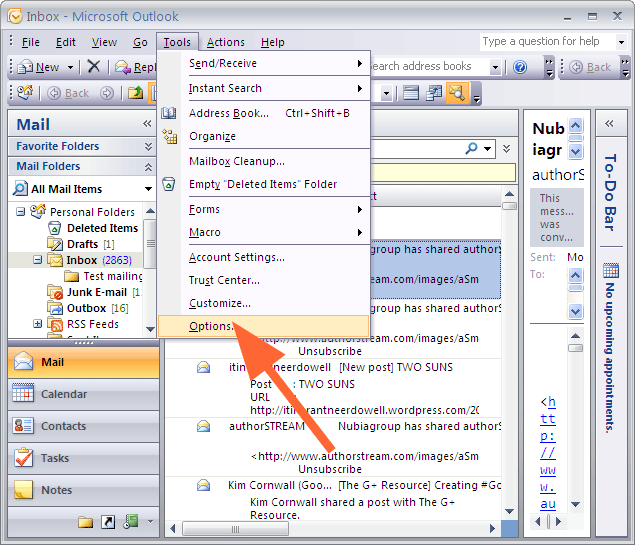This screenshot has height=545, width=635.
Task: Switch to the Notes module
Action: tap(83, 490)
